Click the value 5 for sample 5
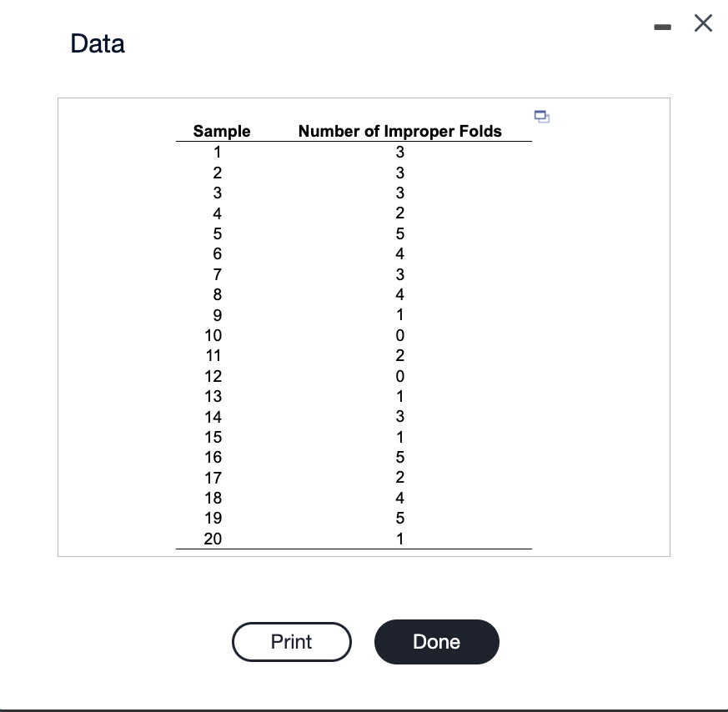 point(399,233)
